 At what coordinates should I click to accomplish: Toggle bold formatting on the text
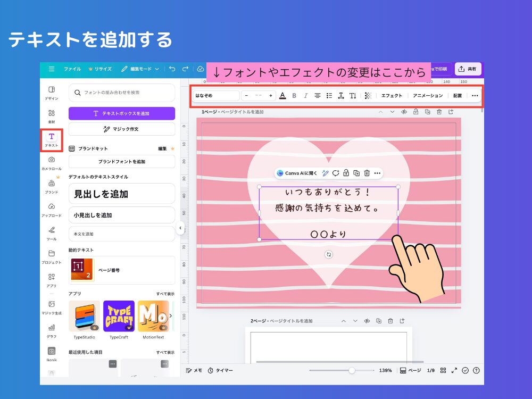tap(295, 96)
